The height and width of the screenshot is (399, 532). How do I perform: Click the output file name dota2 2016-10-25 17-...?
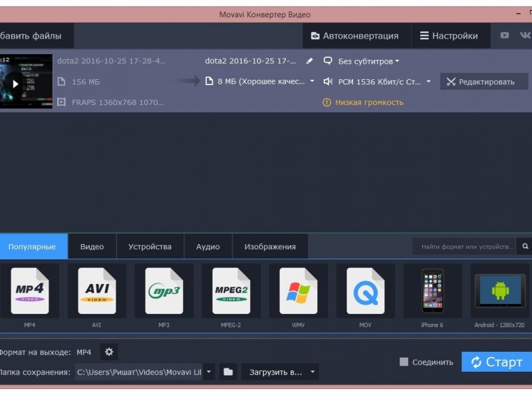(x=251, y=61)
